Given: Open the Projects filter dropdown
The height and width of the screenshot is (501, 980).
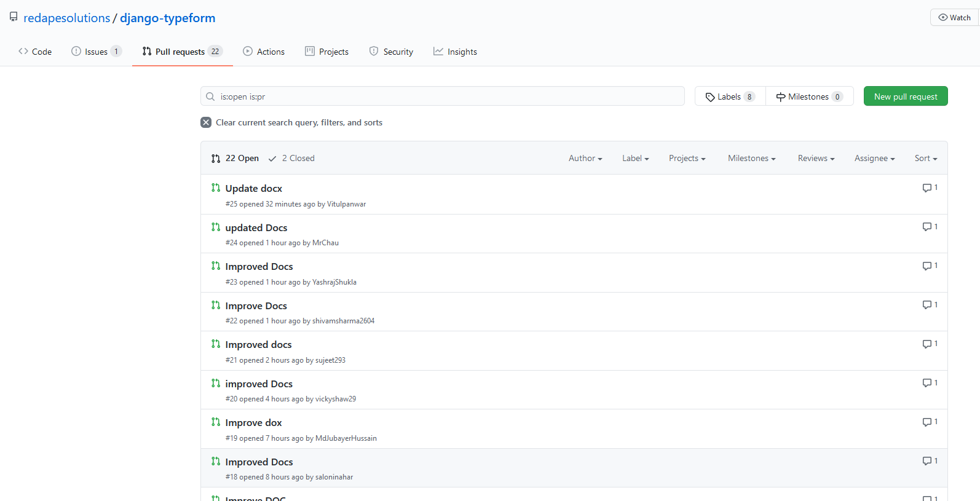Looking at the screenshot, I should [687, 158].
